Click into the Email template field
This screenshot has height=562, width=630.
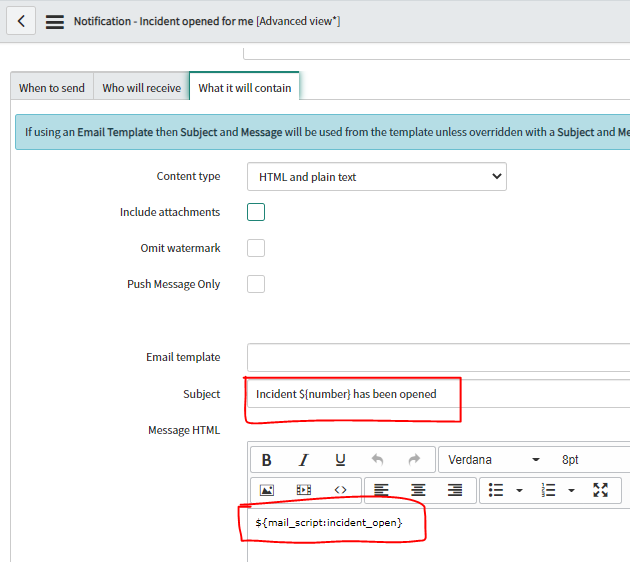click(438, 357)
